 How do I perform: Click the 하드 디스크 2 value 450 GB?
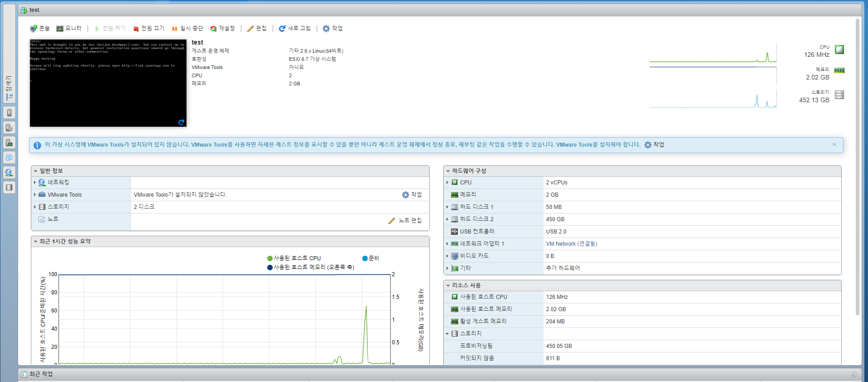point(555,219)
